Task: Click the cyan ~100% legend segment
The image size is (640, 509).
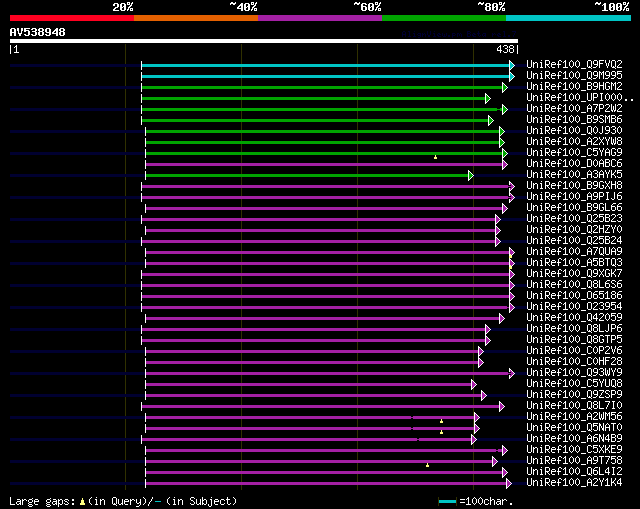Action: pyautogui.click(x=569, y=18)
